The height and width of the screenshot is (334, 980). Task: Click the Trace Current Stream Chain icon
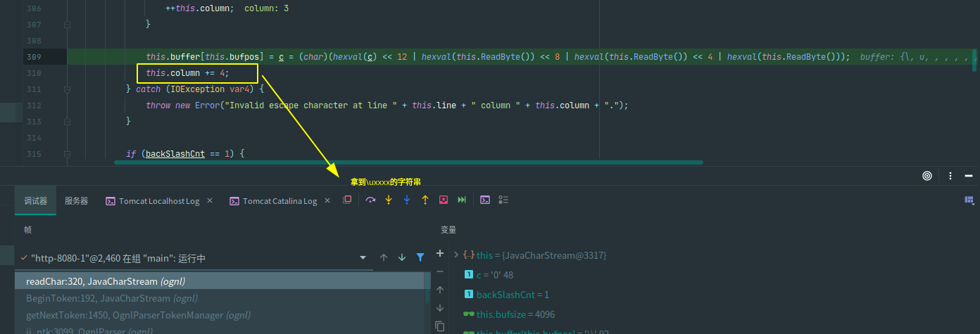coord(503,200)
